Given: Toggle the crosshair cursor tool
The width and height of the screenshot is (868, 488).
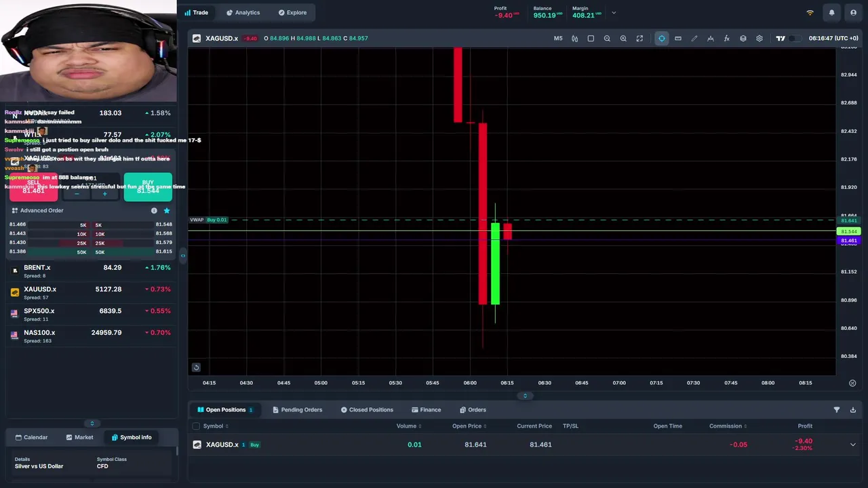Looking at the screenshot, I should (662, 39).
